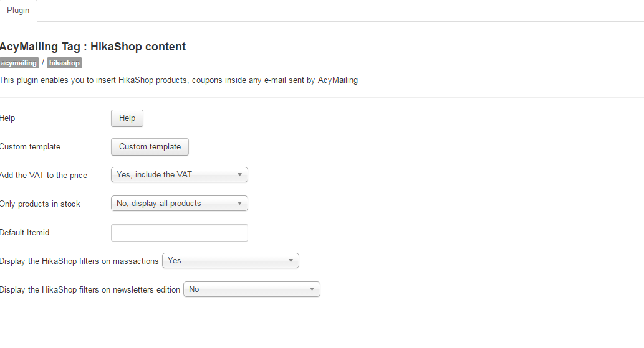This screenshot has height=348, width=644.
Task: Click 'Display the HikaShop filters on newsletters edition' label
Action: coord(90,290)
